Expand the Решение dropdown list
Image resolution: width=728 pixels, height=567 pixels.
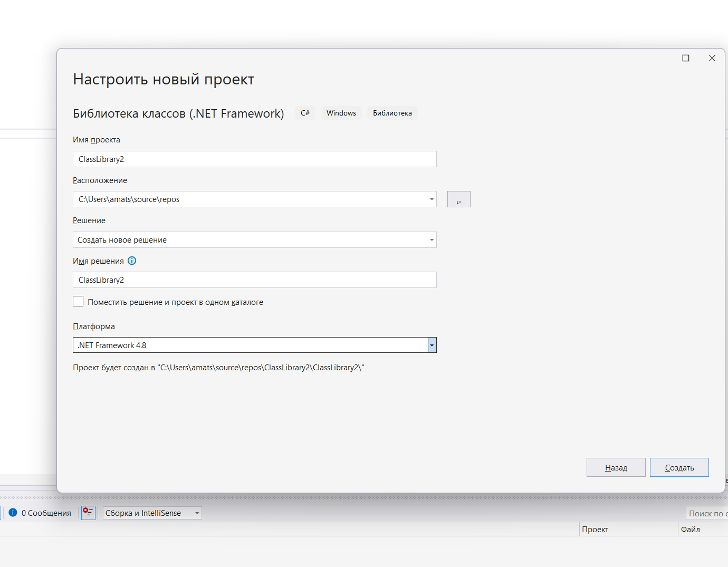(x=432, y=240)
